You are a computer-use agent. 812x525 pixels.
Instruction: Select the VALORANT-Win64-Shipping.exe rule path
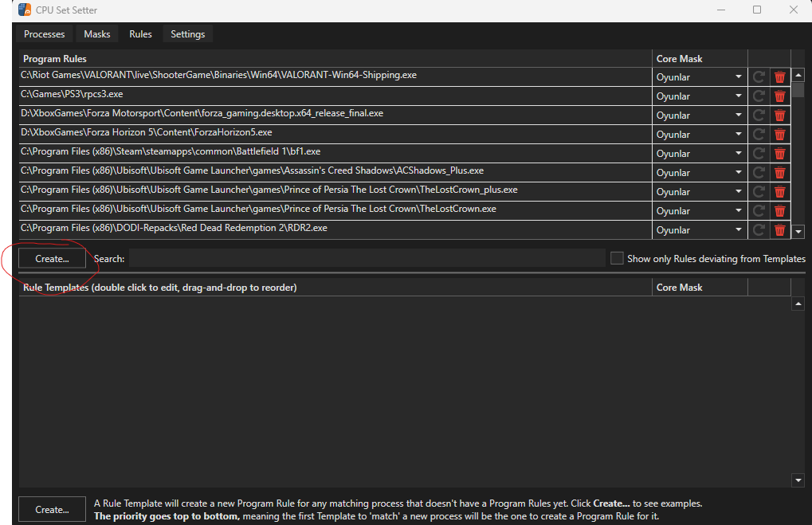(x=218, y=75)
